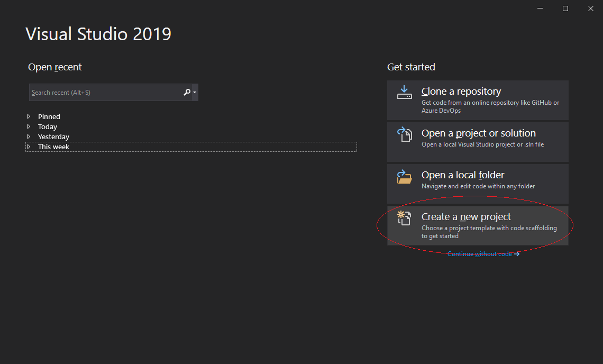The height and width of the screenshot is (364, 603).
Task: Choose Open a local folder
Action: coord(478,184)
